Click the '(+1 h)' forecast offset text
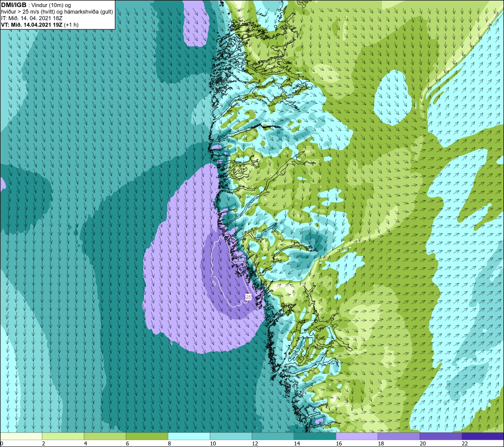This screenshot has height=447, width=504. coord(71,25)
